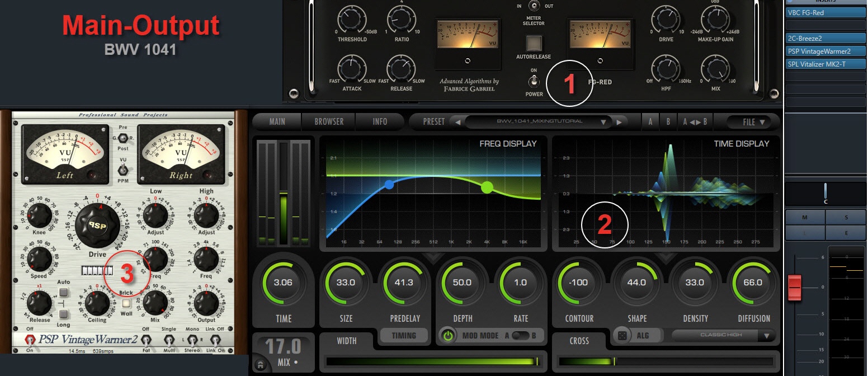Go to previous preset arrow
Screen dimensions: 868x376
pos(457,121)
